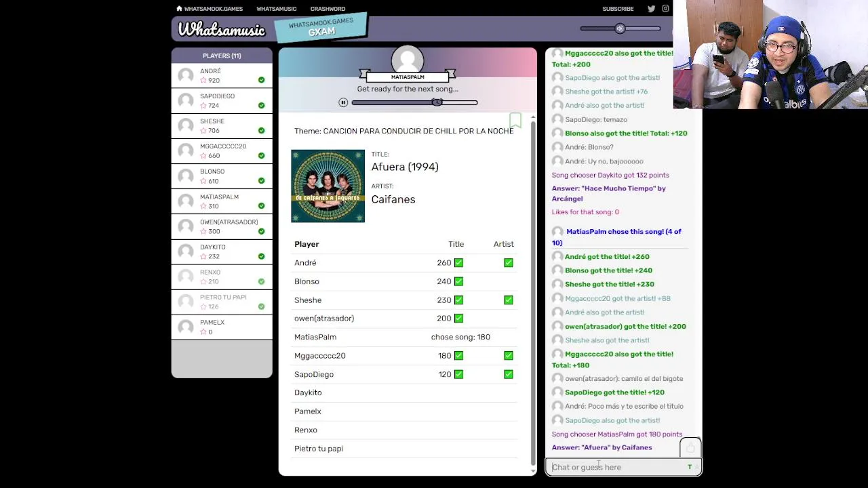The image size is (868, 488).
Task: Click the thumbs-up like button above chat box
Action: 690,448
